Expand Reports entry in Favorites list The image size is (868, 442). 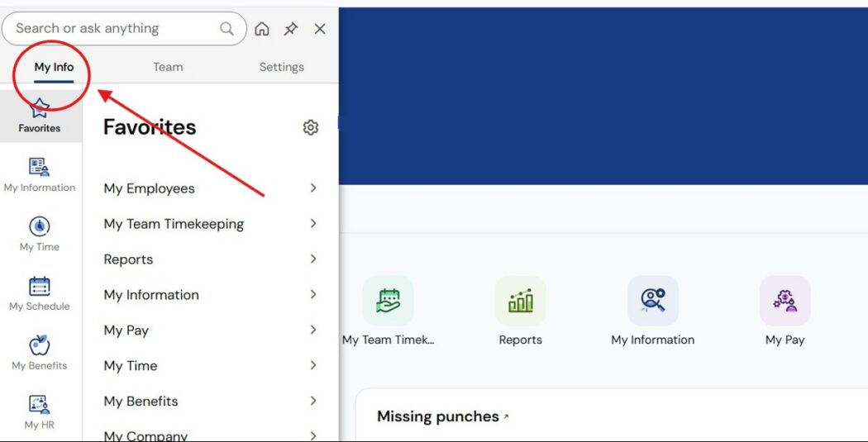313,259
